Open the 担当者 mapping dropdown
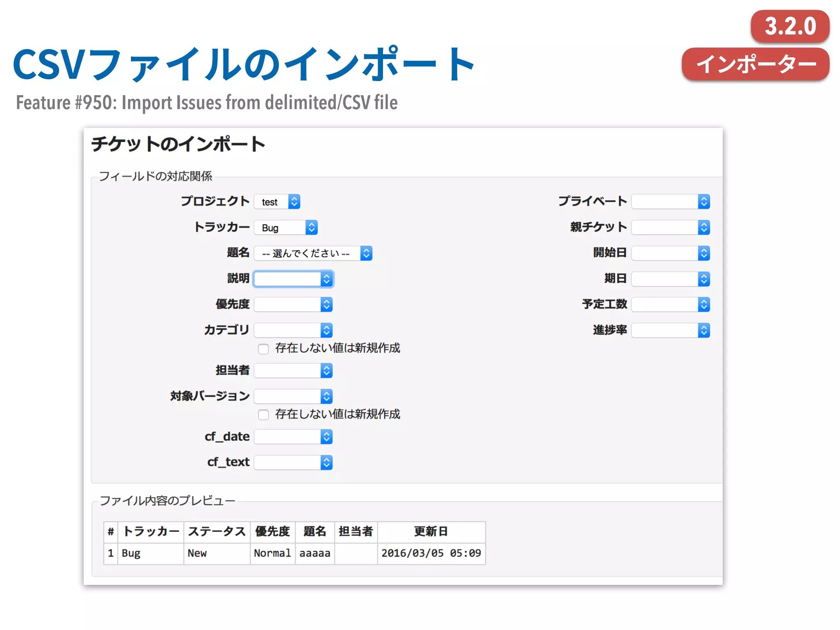Screen dimensions: 840x630 click(x=293, y=371)
